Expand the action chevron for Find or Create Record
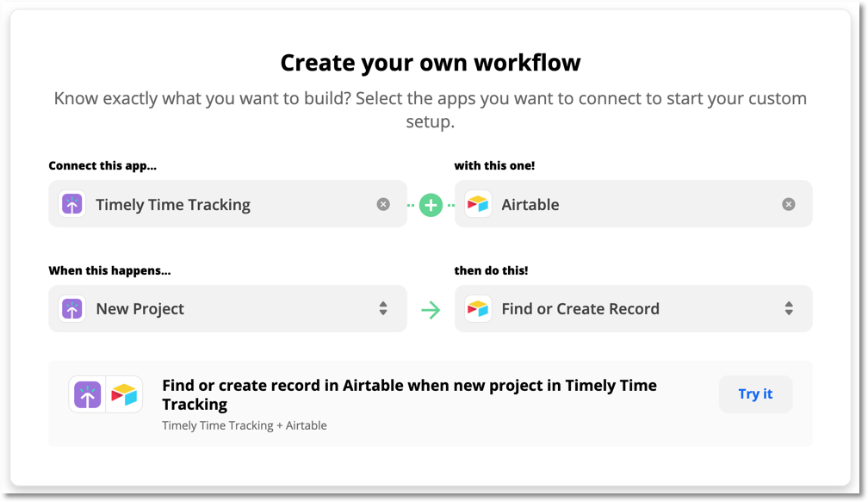This screenshot has height=502, width=868. point(789,308)
